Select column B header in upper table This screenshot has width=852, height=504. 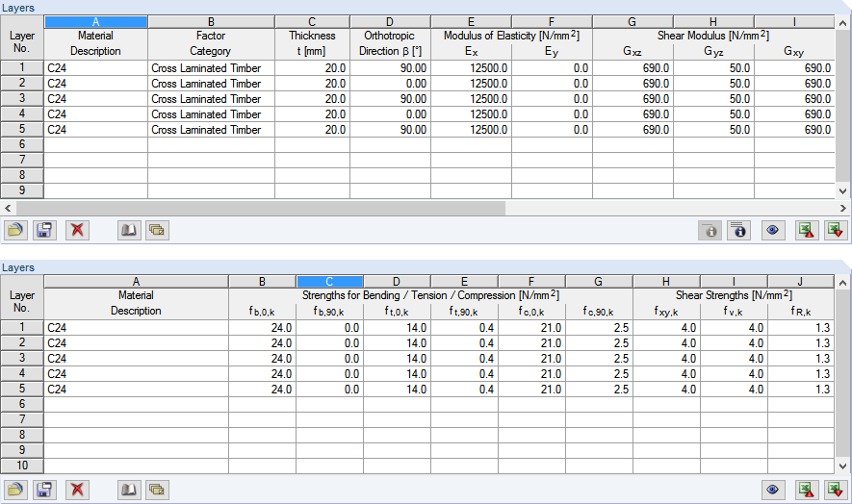point(211,22)
